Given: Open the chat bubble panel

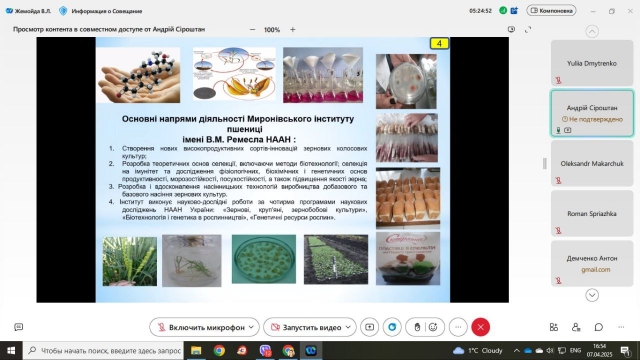Looking at the screenshot, I should click(x=598, y=327).
